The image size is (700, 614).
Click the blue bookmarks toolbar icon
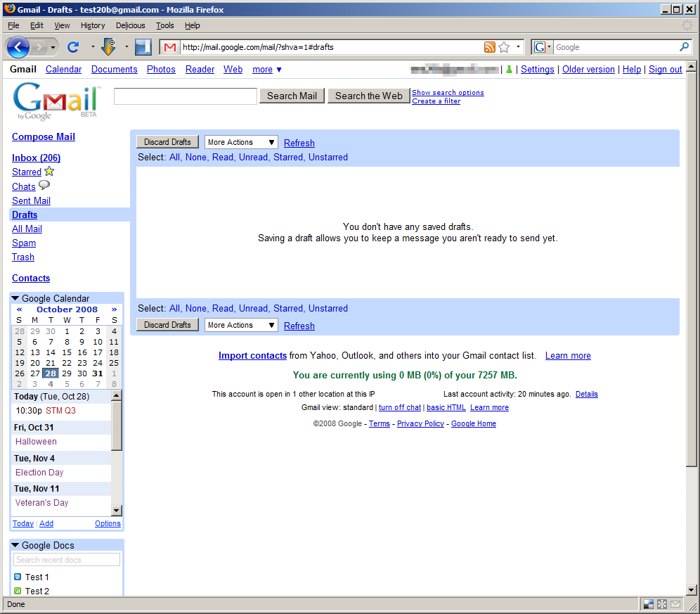coord(143,47)
